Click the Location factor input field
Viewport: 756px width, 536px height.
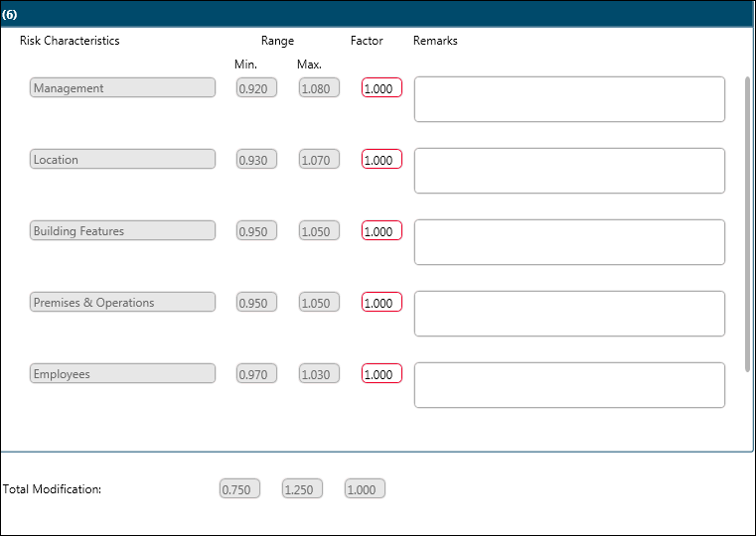point(381,160)
